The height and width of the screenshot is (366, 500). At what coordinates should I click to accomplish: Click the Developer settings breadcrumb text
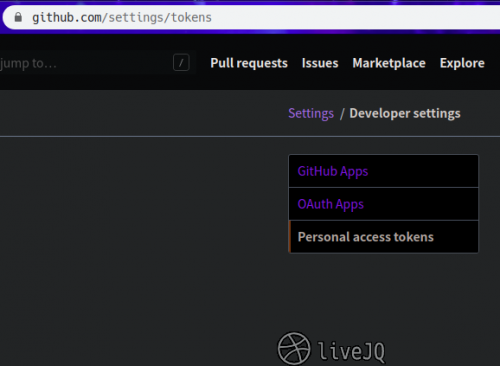405,114
